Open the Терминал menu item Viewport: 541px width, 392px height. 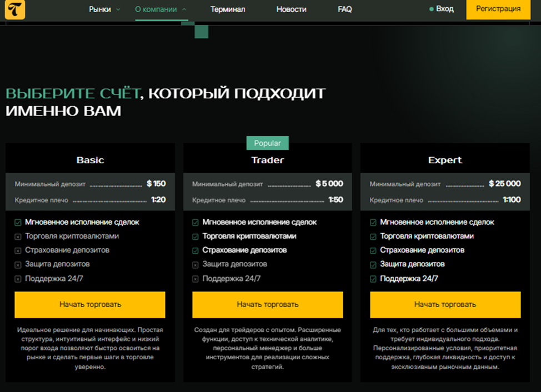228,9
